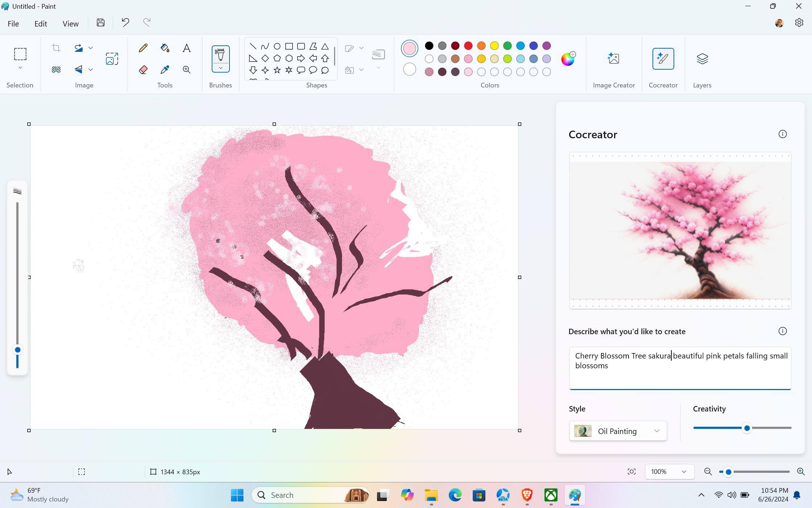Select the Text tool
The width and height of the screenshot is (812, 508).
(186, 48)
